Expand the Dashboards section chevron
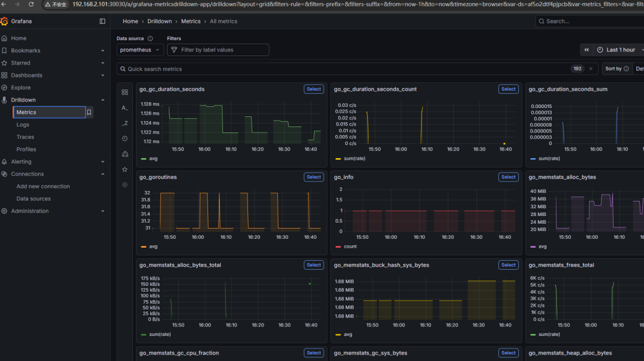 point(103,75)
